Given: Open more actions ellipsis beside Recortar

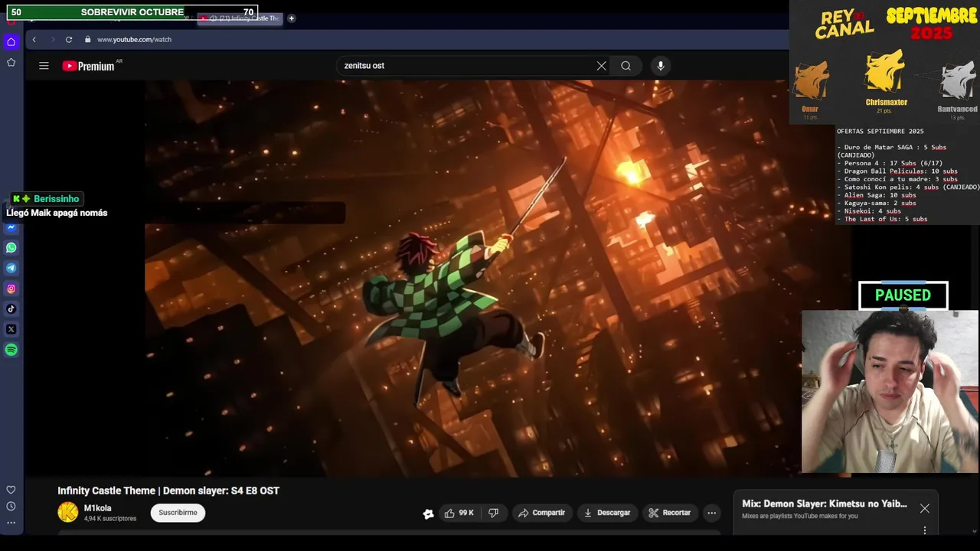Looking at the screenshot, I should click(712, 513).
